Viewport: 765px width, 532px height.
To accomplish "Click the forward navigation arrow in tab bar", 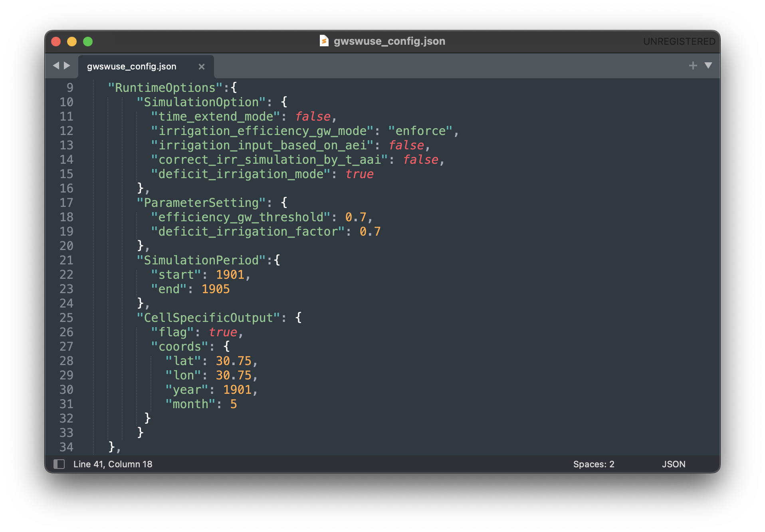I will (x=67, y=66).
